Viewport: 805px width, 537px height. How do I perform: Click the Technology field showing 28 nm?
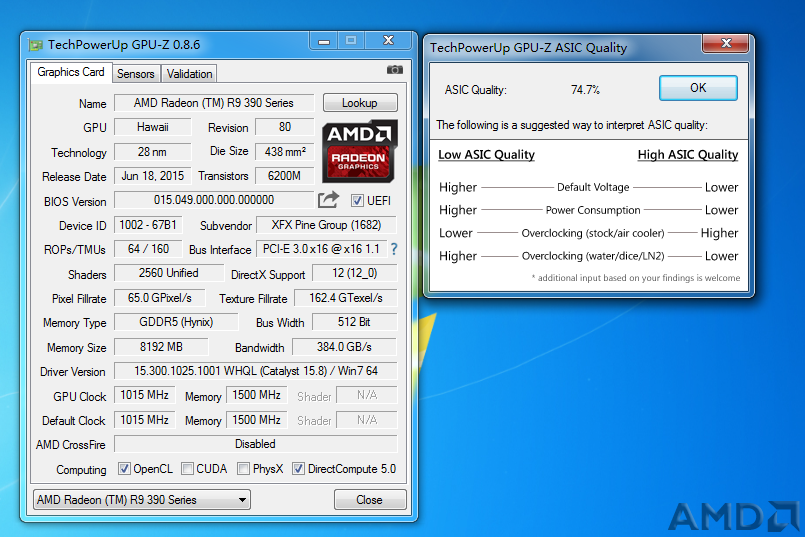point(152,152)
